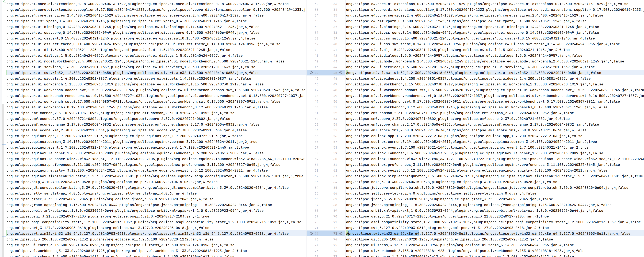Click org.eclipse.swt.win32.win32.x86_64 line in left pane
The width and height of the screenshot is (644, 257).
[148, 234]
